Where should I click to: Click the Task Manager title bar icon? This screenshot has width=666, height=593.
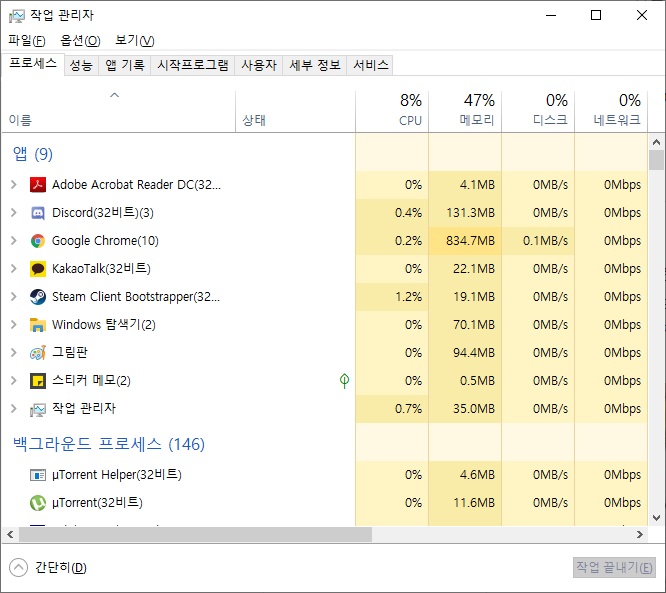click(17, 16)
